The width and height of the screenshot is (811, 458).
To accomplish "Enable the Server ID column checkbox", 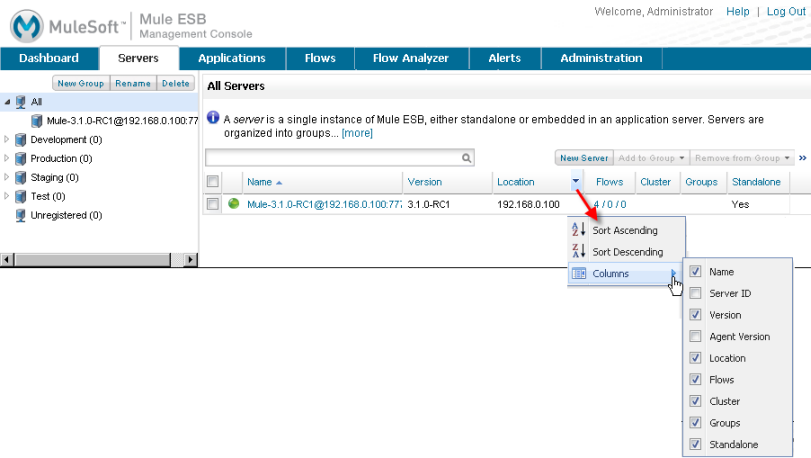I will click(x=696, y=293).
